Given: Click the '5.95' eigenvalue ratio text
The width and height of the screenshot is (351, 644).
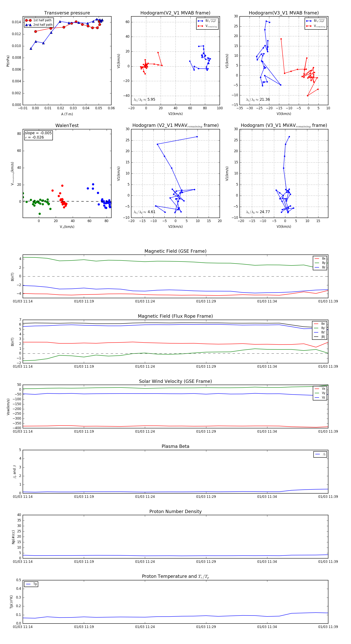Looking at the screenshot, I should click(151, 100).
